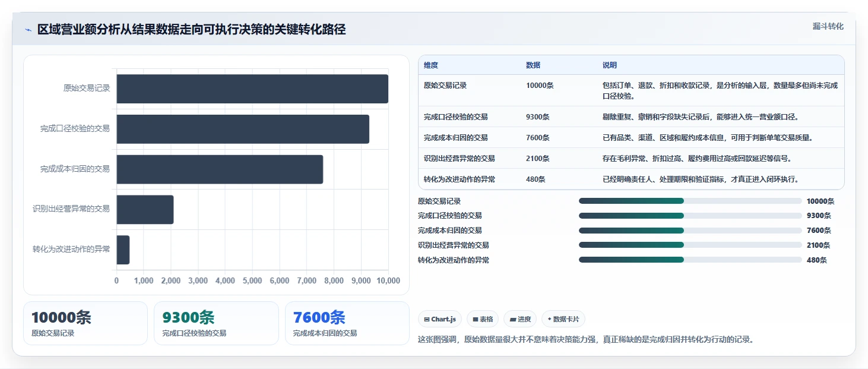Click the footer note starting 这张图强调
The image size is (868, 369).
(x=586, y=340)
